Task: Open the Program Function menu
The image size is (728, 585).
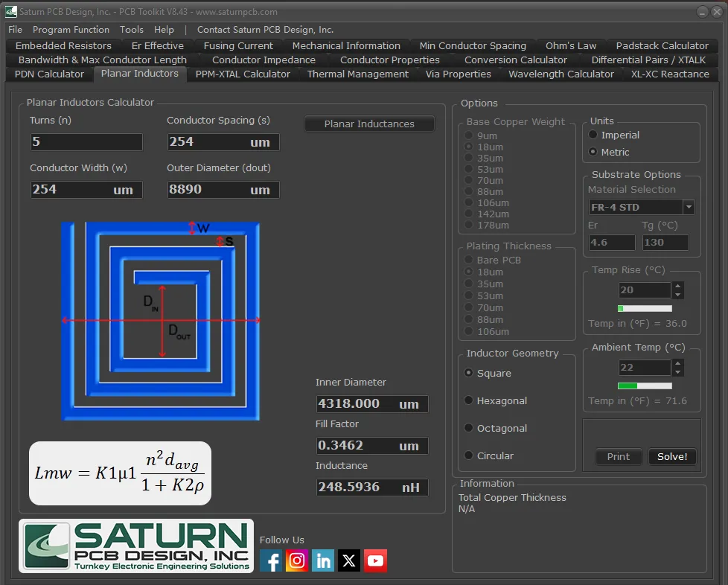Action: (x=71, y=30)
